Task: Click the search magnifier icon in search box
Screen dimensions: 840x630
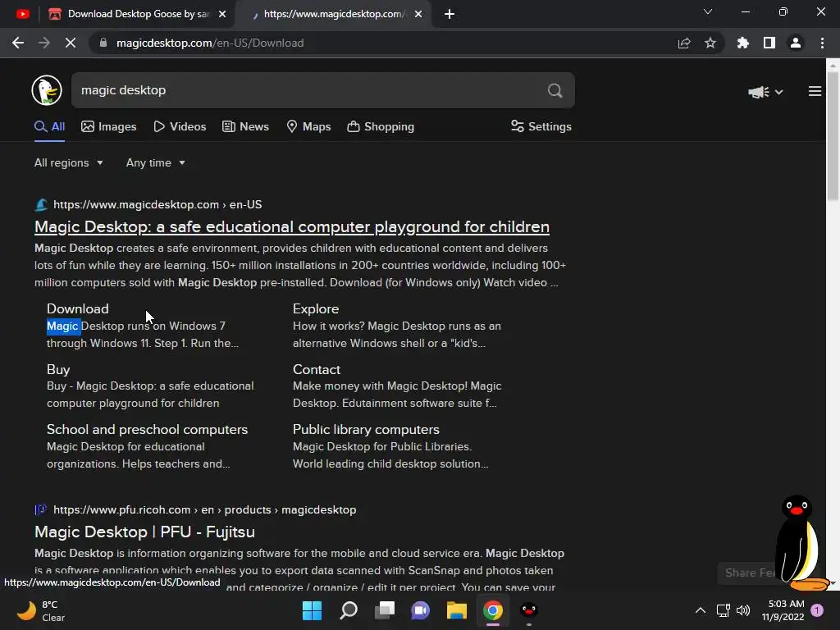Action: [555, 90]
